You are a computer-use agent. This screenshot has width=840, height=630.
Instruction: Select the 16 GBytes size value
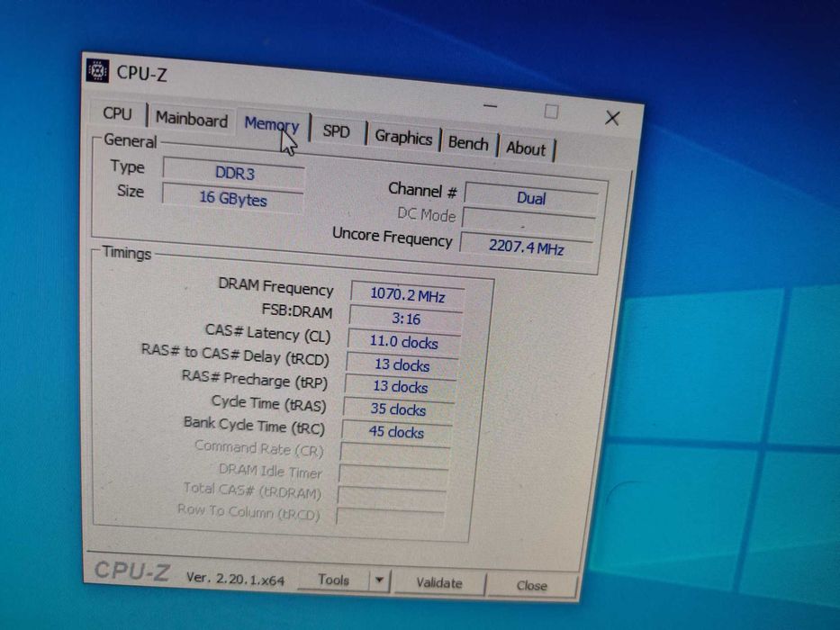coord(232,198)
